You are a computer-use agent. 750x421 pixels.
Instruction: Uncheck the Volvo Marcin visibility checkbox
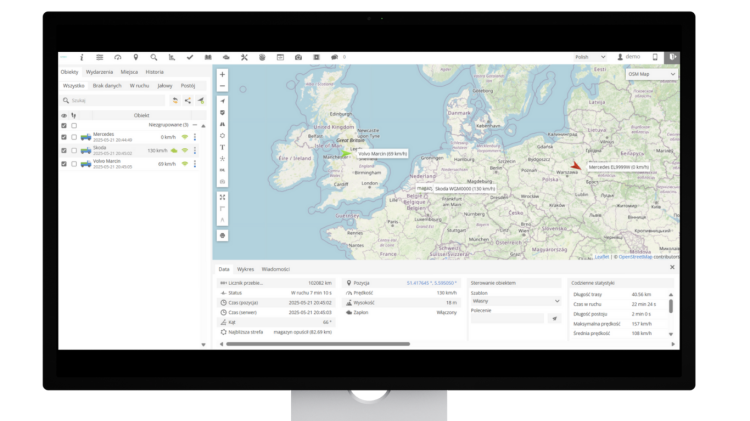(64, 163)
